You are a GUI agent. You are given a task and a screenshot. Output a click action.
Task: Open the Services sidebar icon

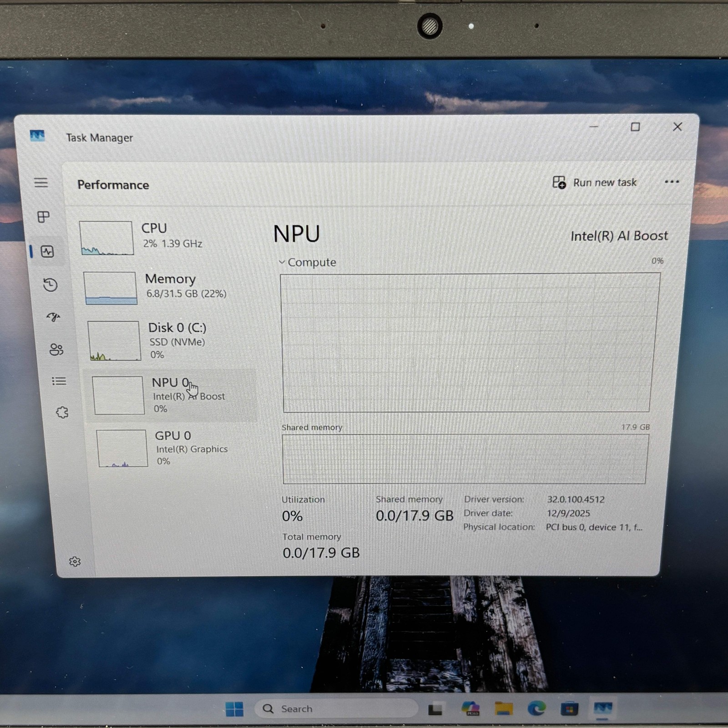point(62,412)
